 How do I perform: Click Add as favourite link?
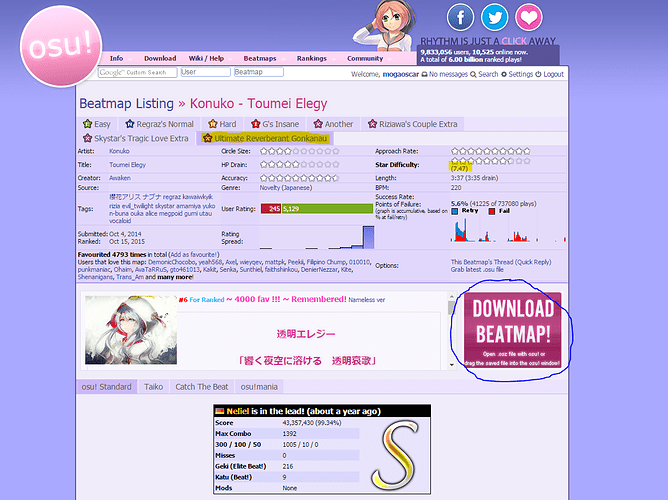(193, 255)
